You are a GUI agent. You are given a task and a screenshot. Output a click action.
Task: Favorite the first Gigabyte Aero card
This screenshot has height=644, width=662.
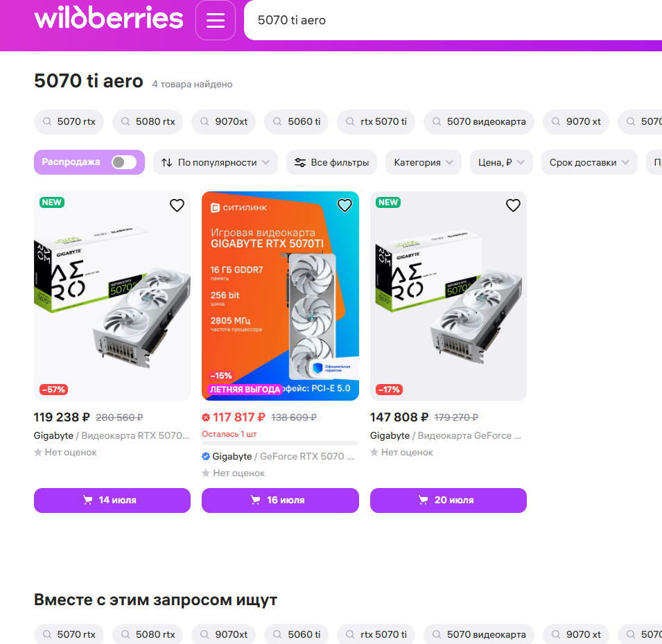pos(177,205)
